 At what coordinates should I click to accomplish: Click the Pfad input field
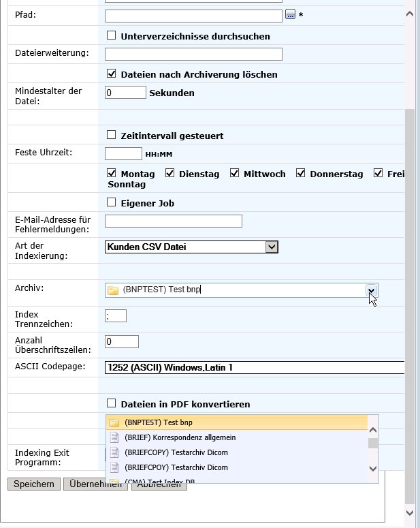coord(193,16)
